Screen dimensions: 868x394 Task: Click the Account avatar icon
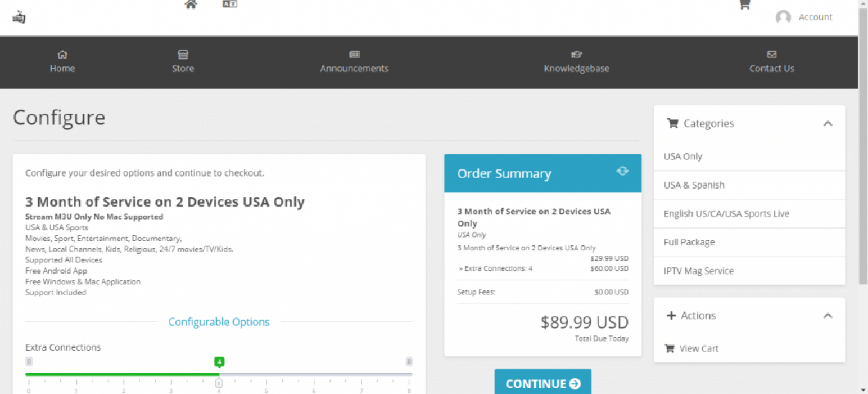pyautogui.click(x=783, y=17)
